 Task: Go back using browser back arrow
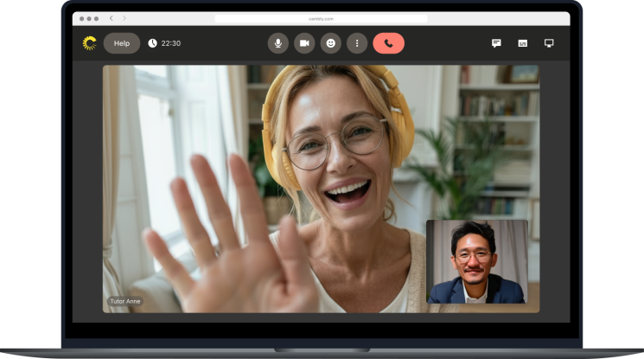coord(111,18)
